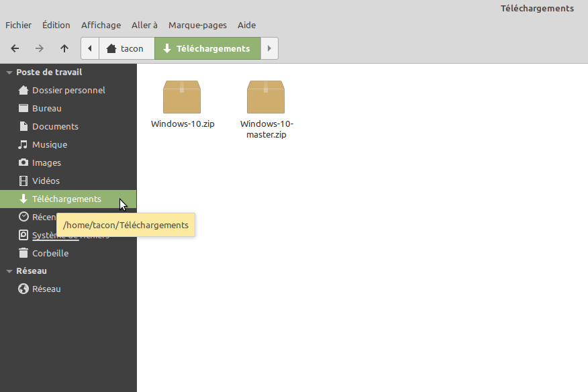588x392 pixels.
Task: Open Bureau desktop folder in sidebar
Action: point(46,109)
